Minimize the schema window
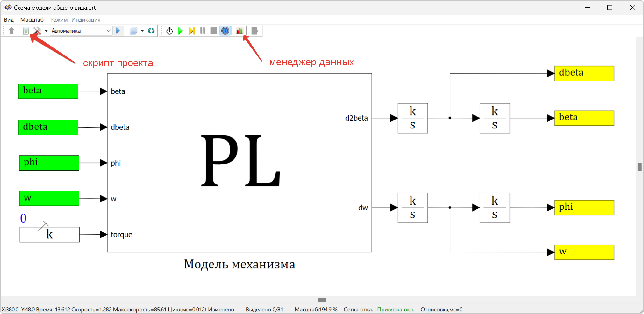644x314 pixels. point(588,8)
